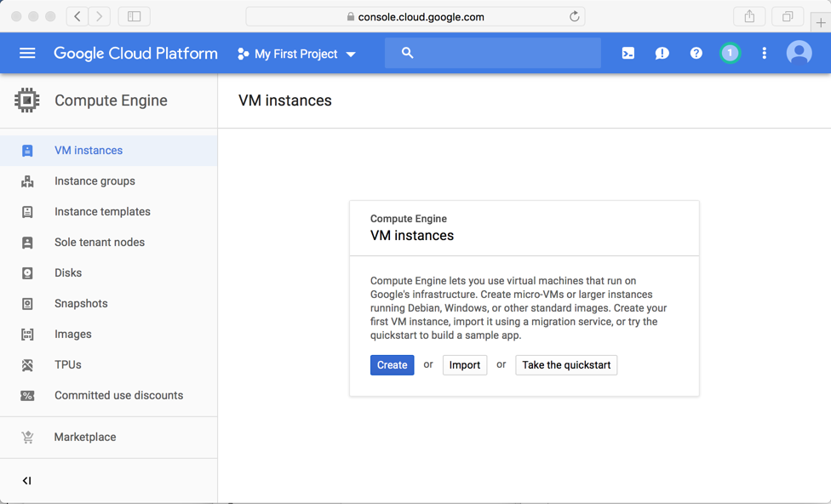Expand the My First Project dropdown
This screenshot has height=504, width=831.
[296, 54]
